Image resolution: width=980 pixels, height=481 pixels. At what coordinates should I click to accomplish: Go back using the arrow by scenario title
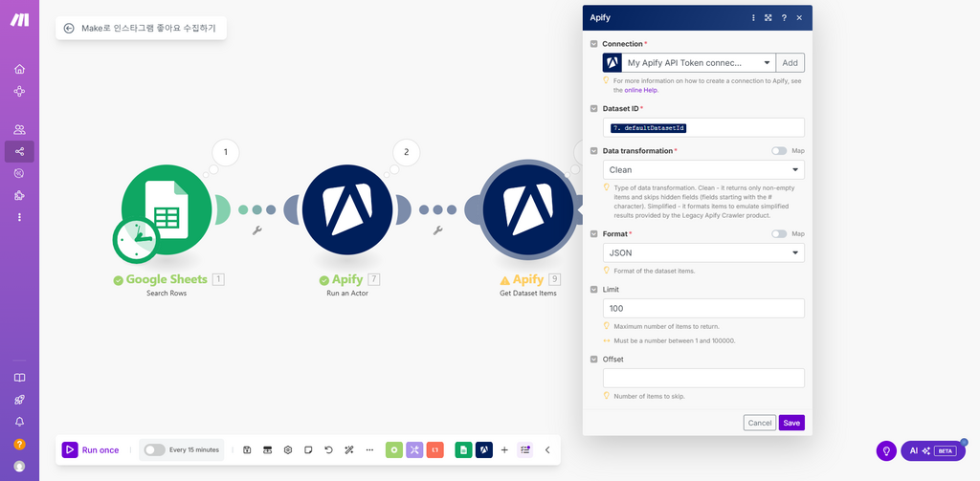click(x=69, y=28)
